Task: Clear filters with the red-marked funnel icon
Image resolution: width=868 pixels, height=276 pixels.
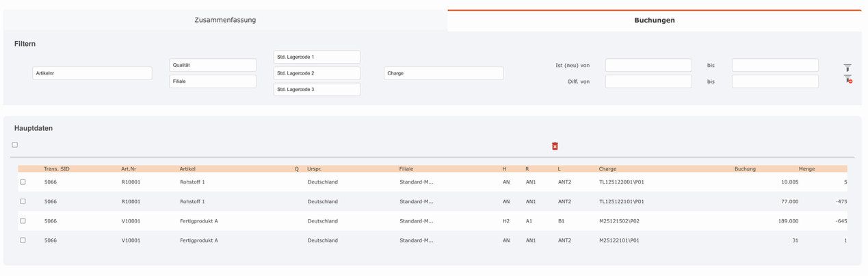Action: tap(848, 79)
